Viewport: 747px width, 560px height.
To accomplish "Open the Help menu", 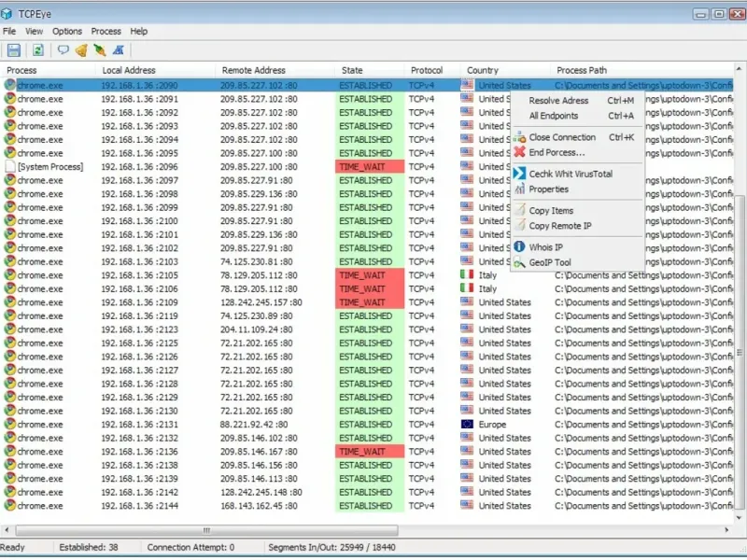I will coord(139,31).
